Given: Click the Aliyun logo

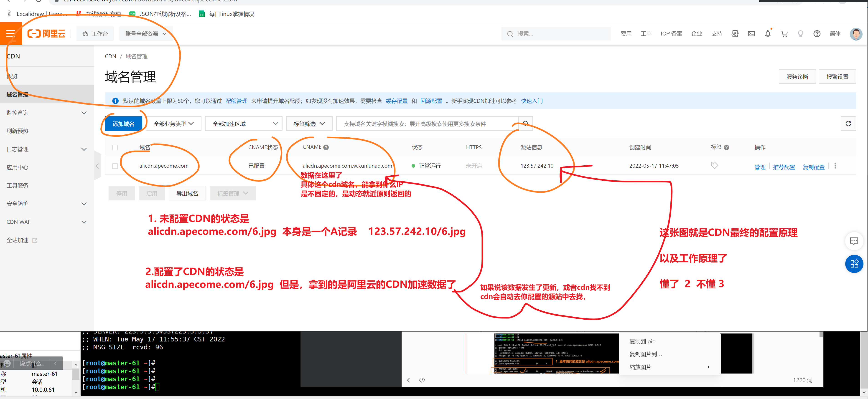Looking at the screenshot, I should coord(46,34).
